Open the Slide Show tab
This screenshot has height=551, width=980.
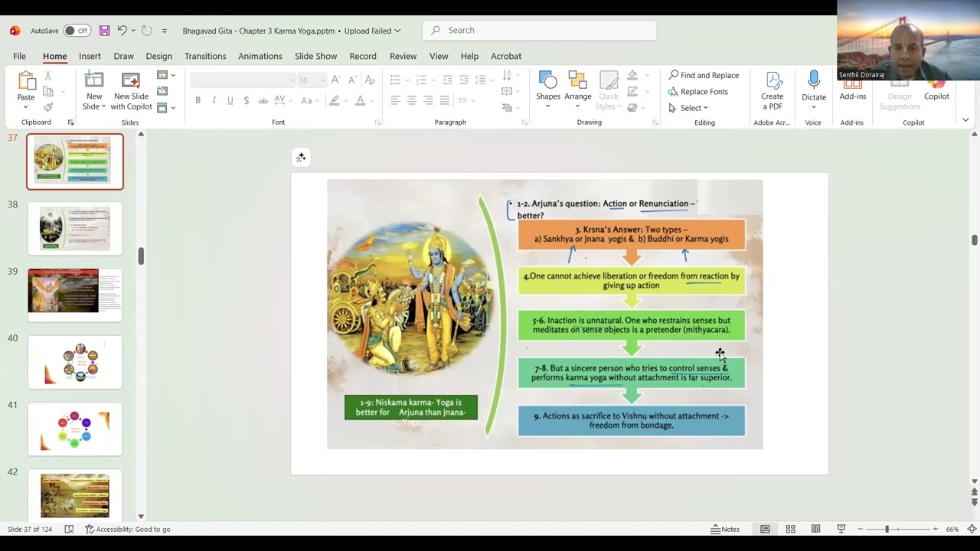[315, 56]
